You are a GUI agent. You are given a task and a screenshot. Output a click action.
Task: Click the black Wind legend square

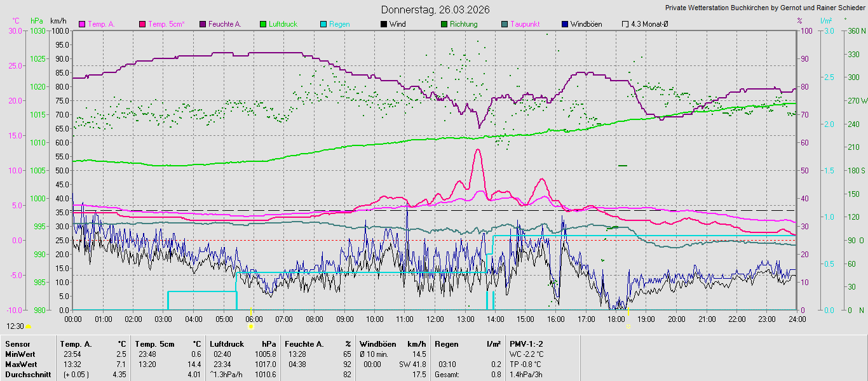[x=384, y=24]
